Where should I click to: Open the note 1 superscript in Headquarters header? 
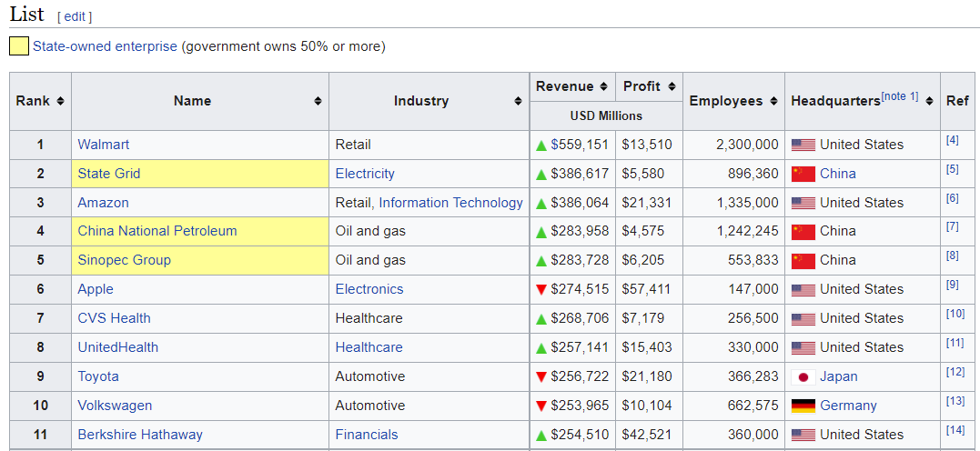(899, 96)
